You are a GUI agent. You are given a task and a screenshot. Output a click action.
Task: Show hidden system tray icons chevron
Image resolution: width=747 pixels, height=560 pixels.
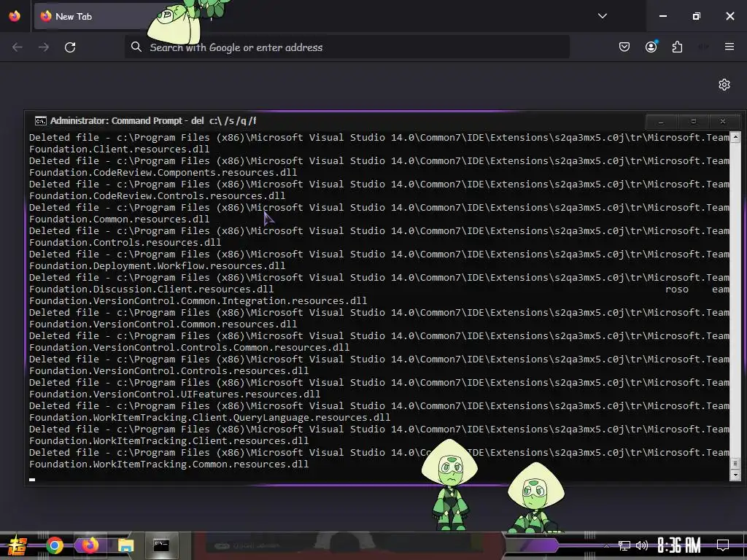[606, 545]
